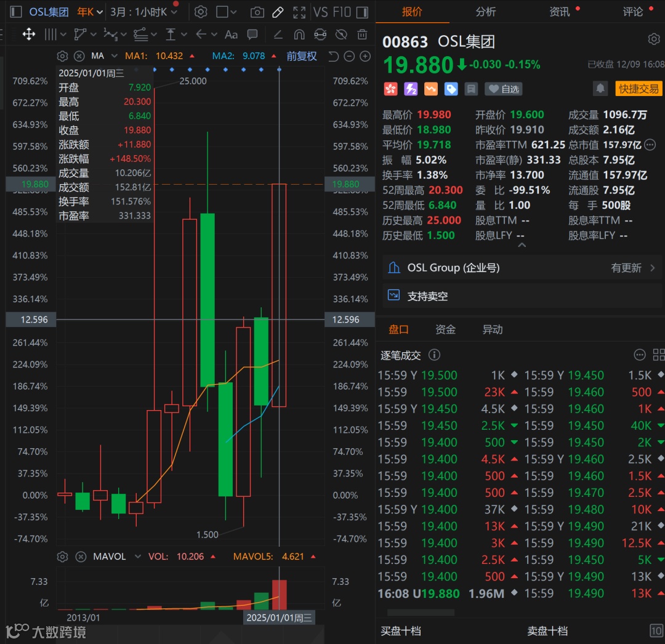This screenshot has width=665, height=644.
Task: Collapse the quote details panel chevron
Action: [x=522, y=245]
